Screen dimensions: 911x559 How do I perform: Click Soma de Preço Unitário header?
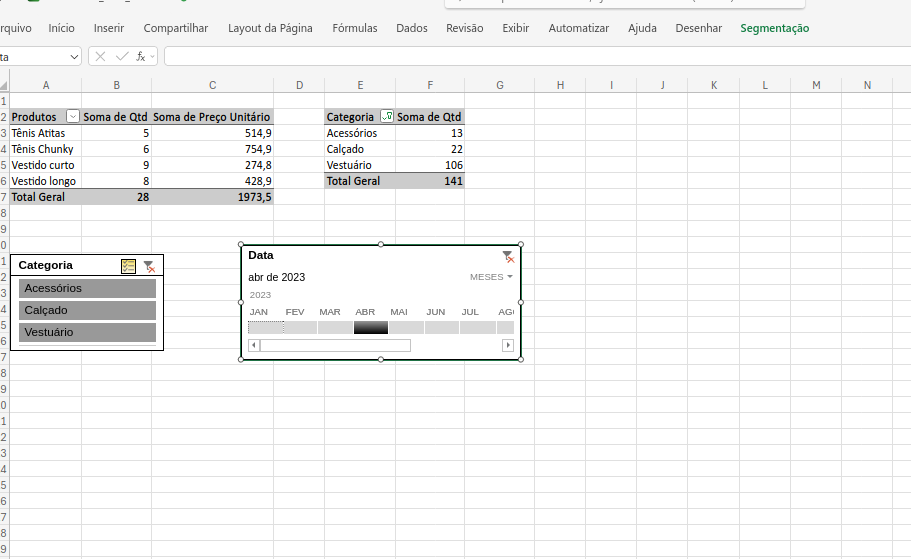pyautogui.click(x=213, y=117)
